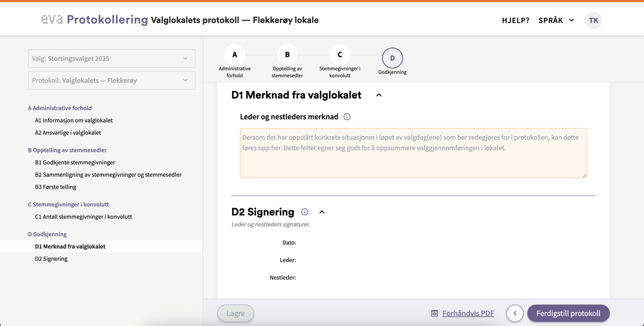Click the back arrow button in footer
The image size is (644, 326).
515,313
